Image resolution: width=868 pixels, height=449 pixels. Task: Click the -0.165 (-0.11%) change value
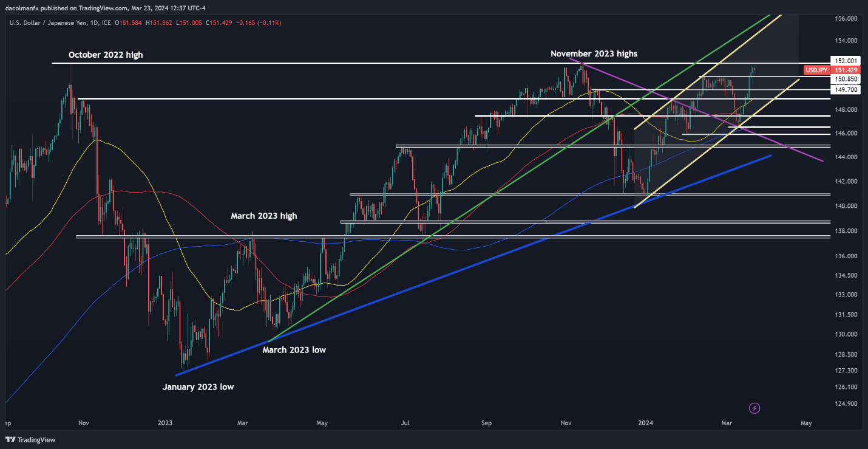click(x=260, y=22)
